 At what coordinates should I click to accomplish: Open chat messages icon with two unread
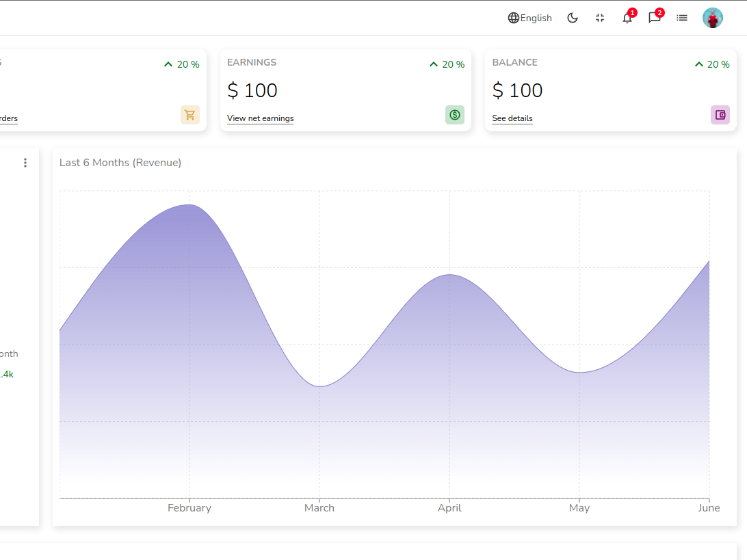[x=655, y=18]
